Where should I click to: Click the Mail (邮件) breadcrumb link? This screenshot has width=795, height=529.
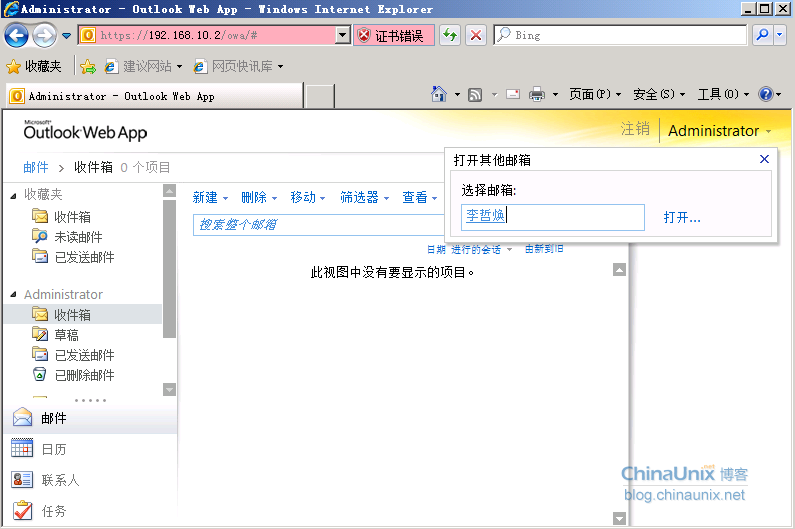(x=36, y=167)
